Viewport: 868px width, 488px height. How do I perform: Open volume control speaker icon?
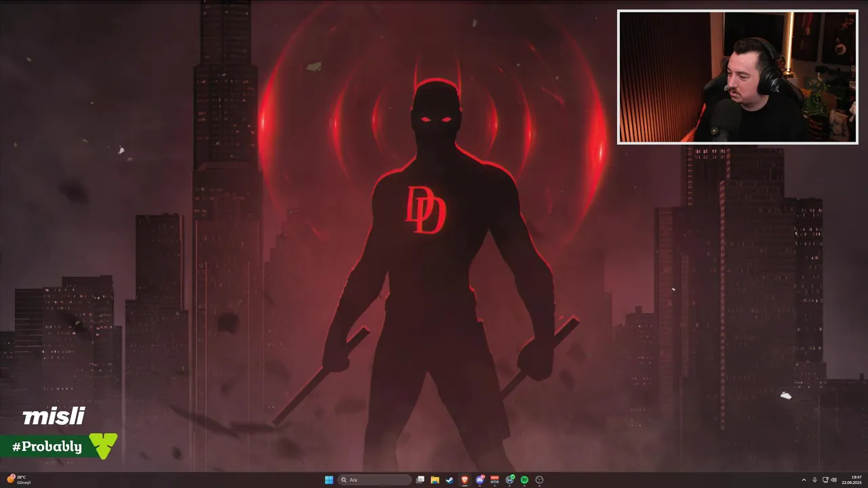833,480
